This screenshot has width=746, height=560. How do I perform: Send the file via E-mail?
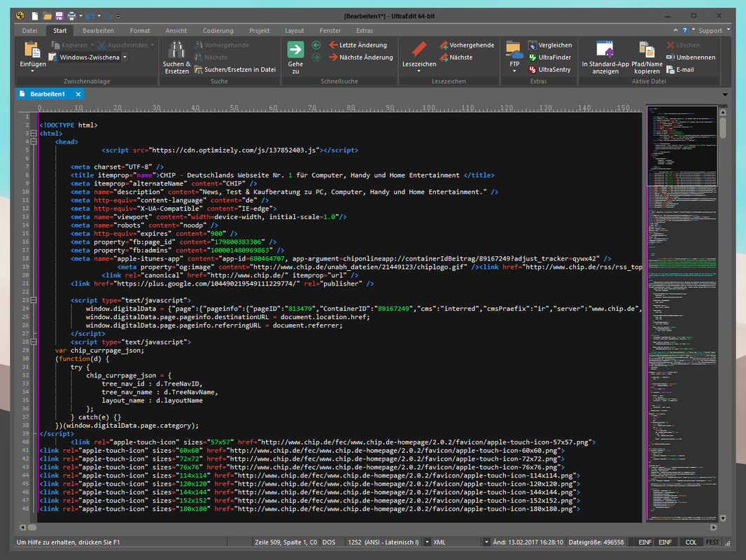click(x=680, y=69)
